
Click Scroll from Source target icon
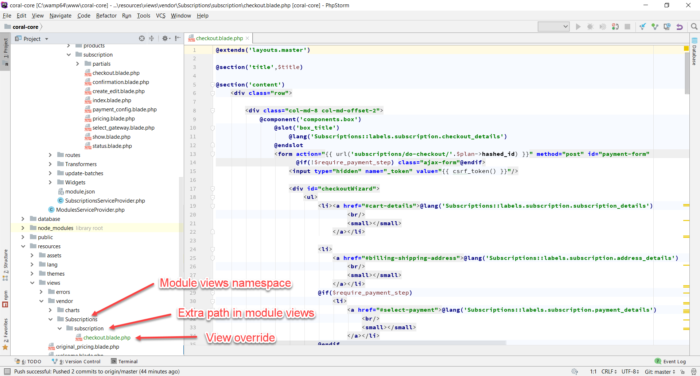142,38
